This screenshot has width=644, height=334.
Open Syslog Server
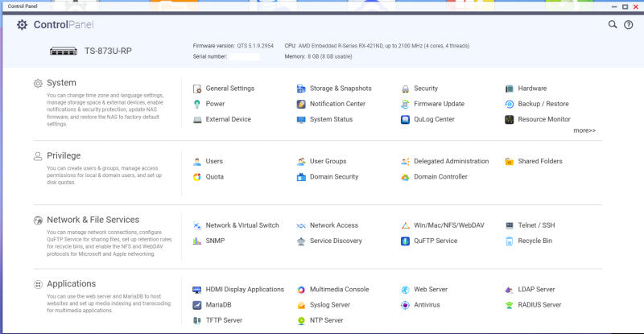[324, 305]
